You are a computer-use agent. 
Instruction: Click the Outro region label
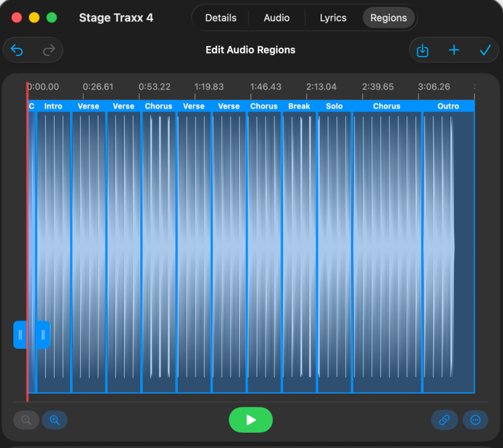(x=448, y=106)
